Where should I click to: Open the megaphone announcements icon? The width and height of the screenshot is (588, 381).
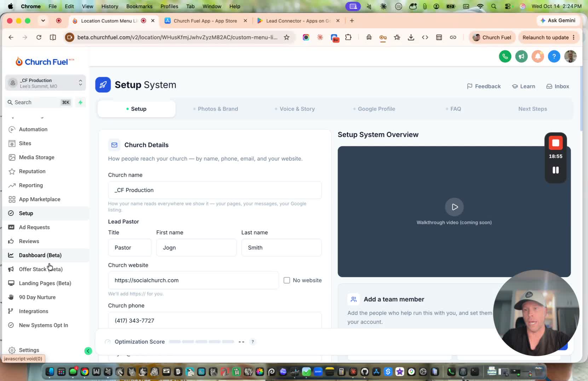(x=521, y=57)
